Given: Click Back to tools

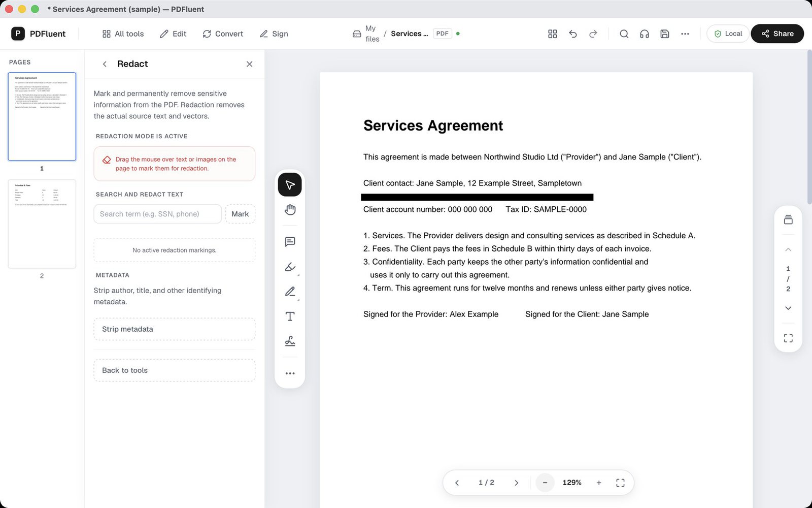Looking at the screenshot, I should [175, 370].
